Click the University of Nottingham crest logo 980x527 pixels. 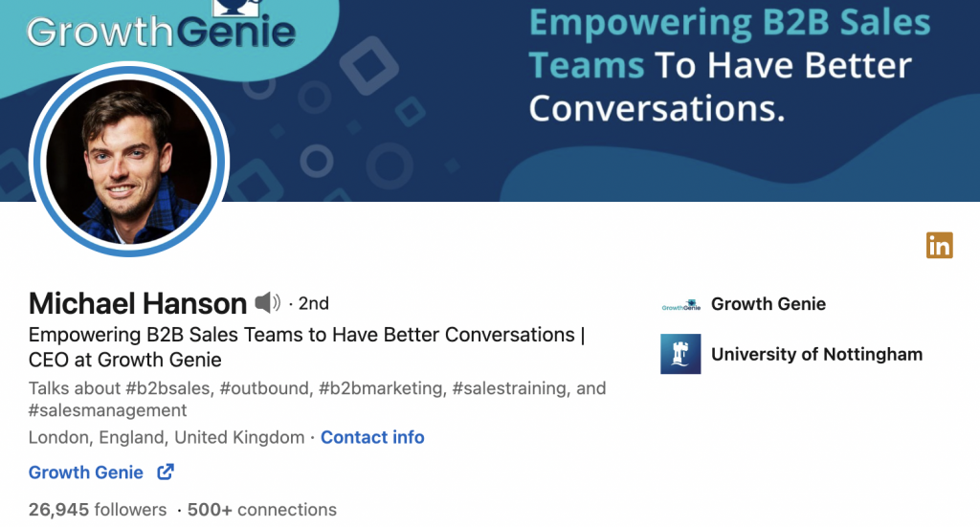[x=680, y=354]
